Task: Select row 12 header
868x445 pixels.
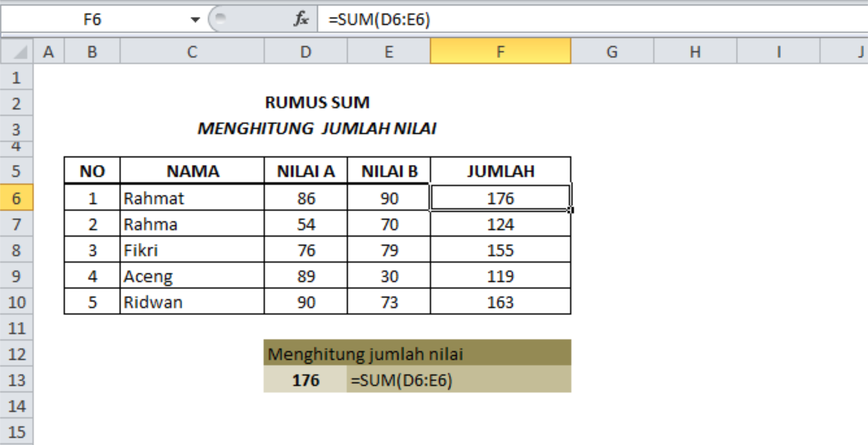Action: [17, 354]
